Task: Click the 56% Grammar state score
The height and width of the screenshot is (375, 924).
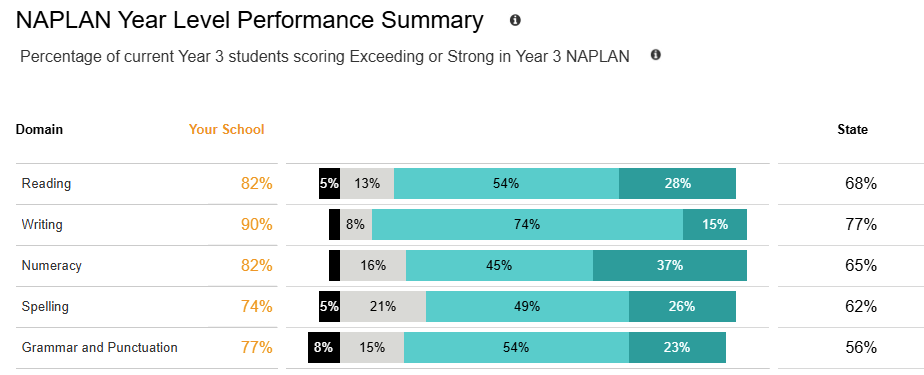Action: click(x=861, y=347)
